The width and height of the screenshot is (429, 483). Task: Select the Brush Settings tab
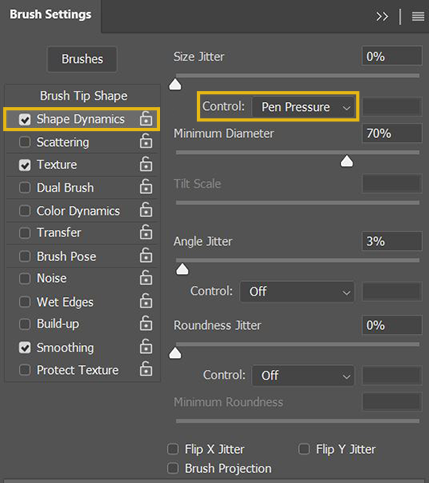50,15
